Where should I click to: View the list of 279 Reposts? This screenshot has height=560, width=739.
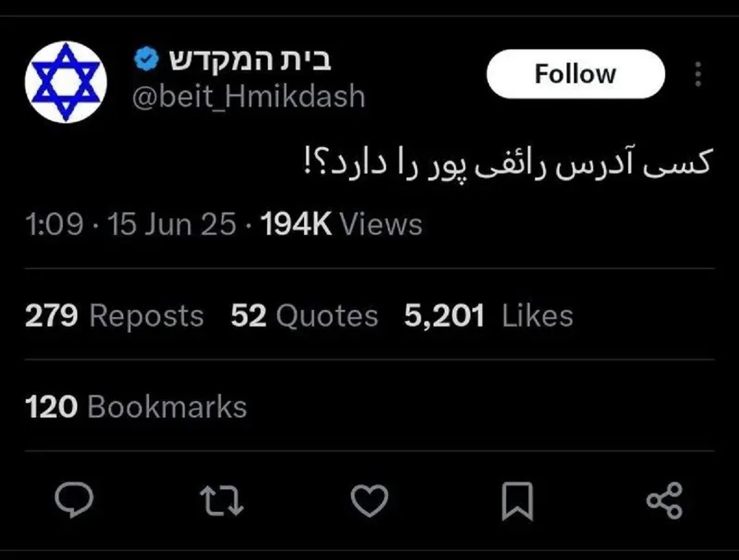[114, 316]
